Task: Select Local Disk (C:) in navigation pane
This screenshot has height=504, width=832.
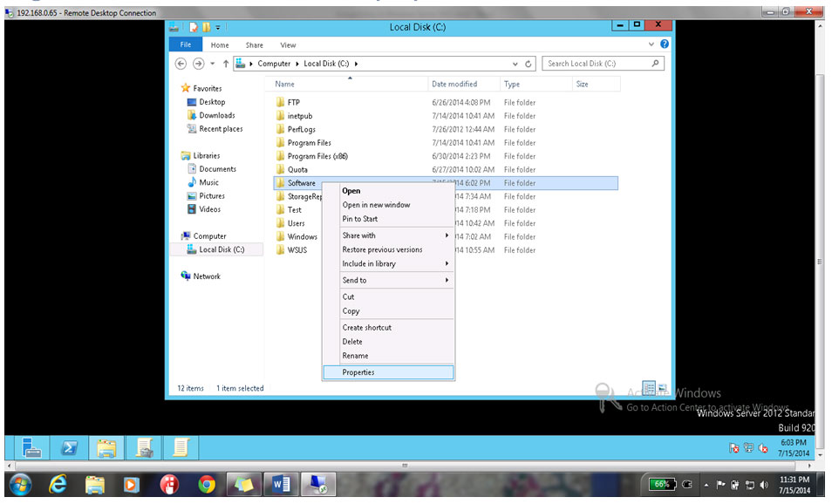Action: coord(222,249)
